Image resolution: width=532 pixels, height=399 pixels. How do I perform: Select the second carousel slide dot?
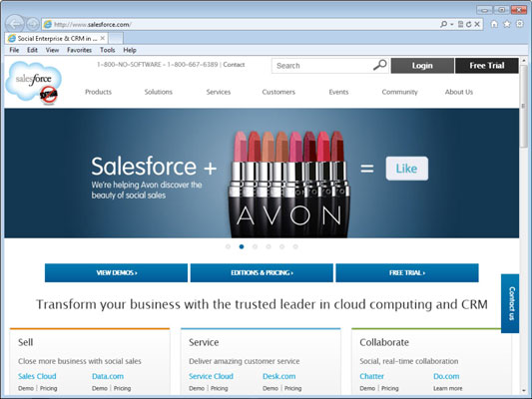coord(242,246)
